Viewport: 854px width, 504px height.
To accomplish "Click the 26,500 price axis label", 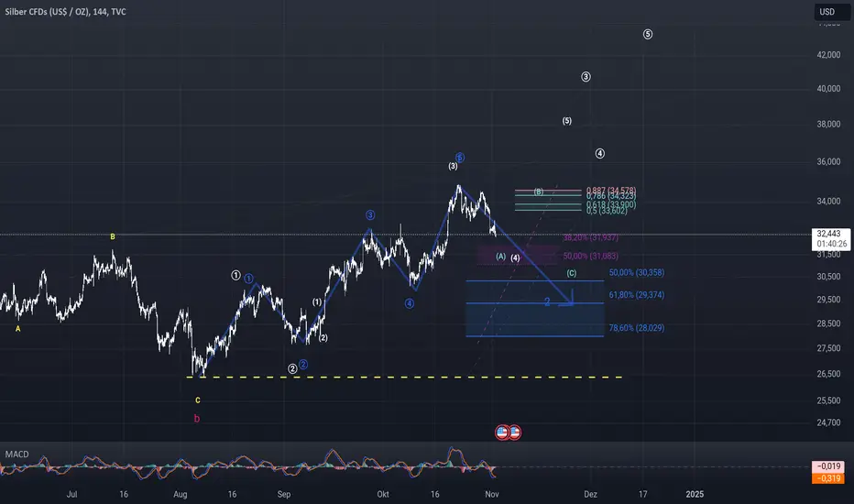I will 829,374.
